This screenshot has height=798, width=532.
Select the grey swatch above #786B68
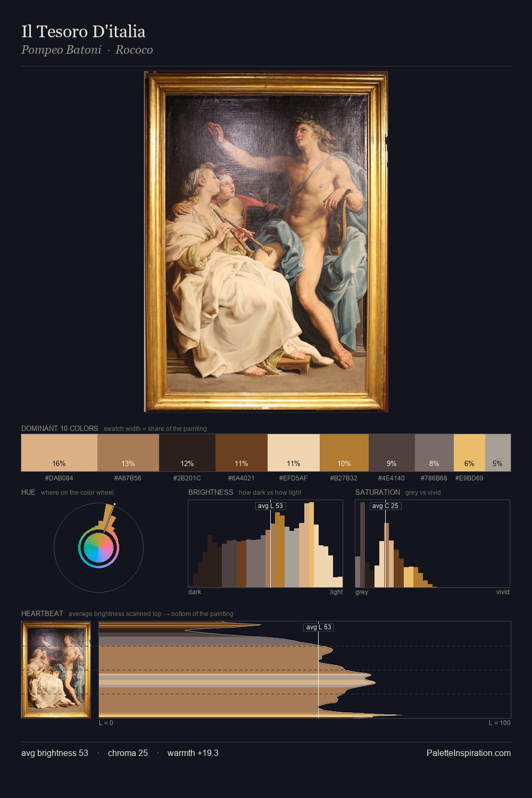pos(434,453)
